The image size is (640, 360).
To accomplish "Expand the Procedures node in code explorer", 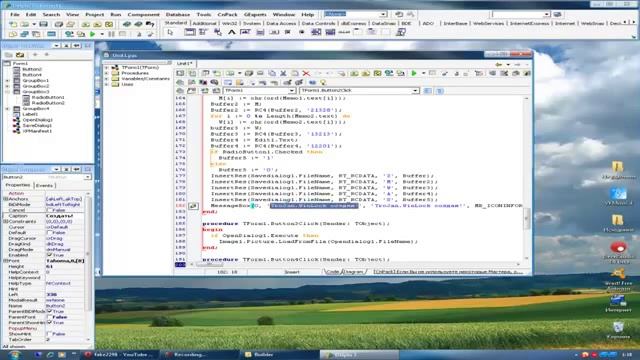I will coord(107,73).
